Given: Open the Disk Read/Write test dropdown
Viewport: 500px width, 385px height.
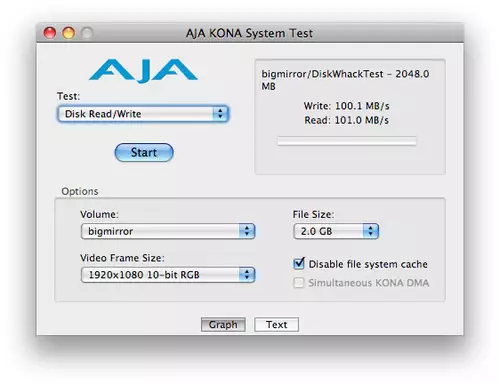Looking at the screenshot, I should [x=143, y=114].
